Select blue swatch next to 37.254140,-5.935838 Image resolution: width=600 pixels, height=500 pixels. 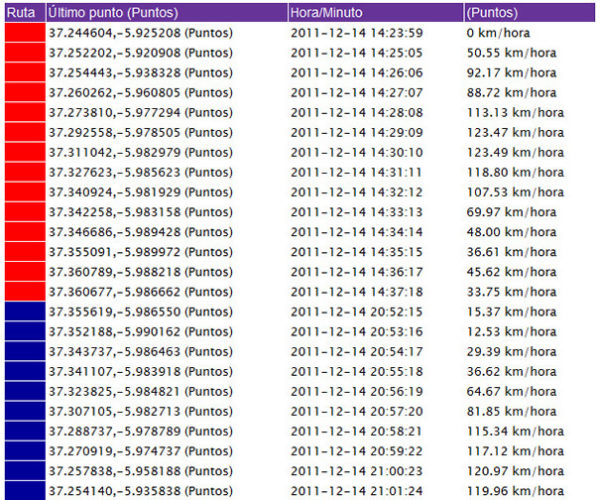22,490
